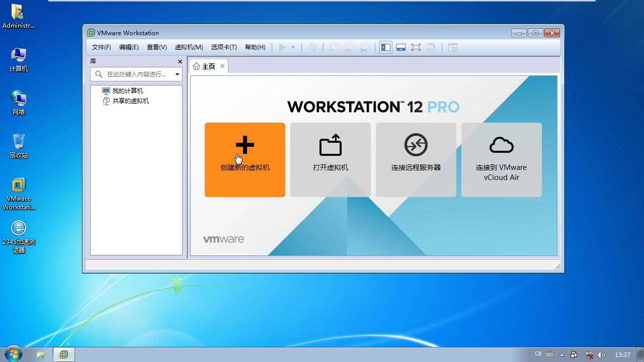Image resolution: width=644 pixels, height=362 pixels.
Task: Click the create new virtual machine tile
Action: (245, 160)
